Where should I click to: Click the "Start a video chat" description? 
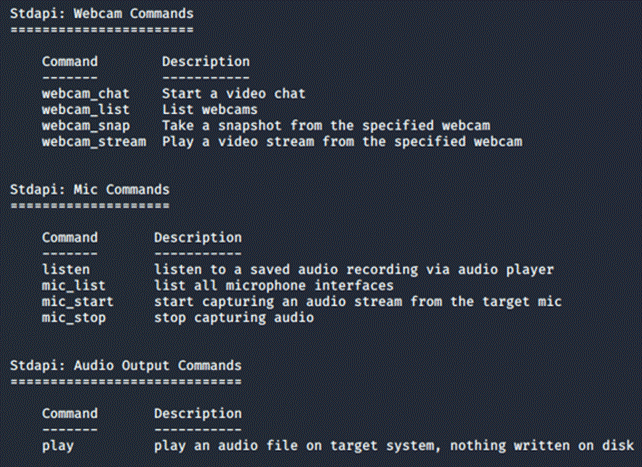tap(234, 93)
